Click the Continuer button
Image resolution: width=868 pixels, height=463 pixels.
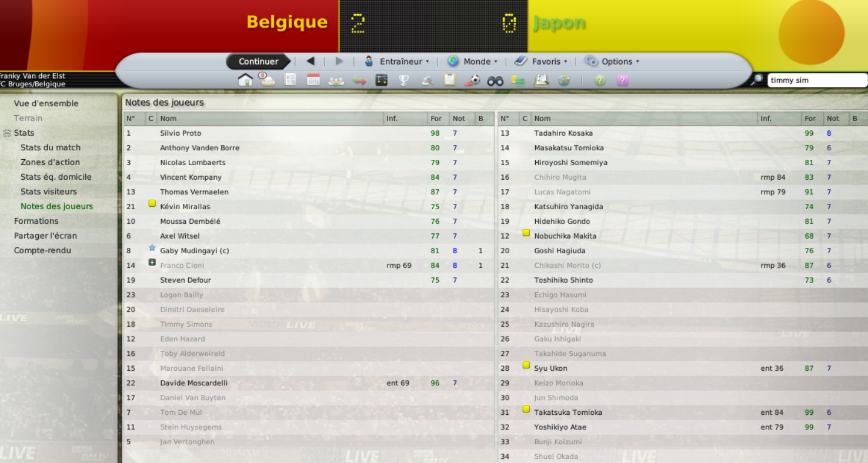[258, 61]
